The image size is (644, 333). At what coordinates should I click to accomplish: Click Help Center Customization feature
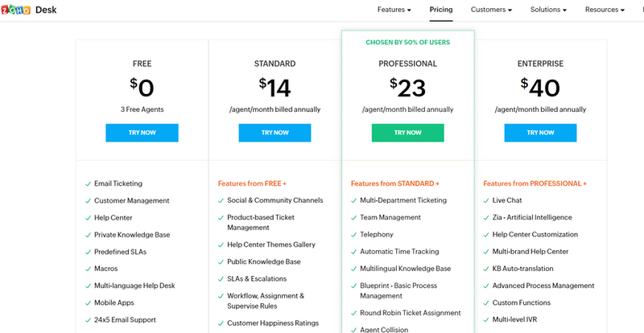(x=535, y=234)
